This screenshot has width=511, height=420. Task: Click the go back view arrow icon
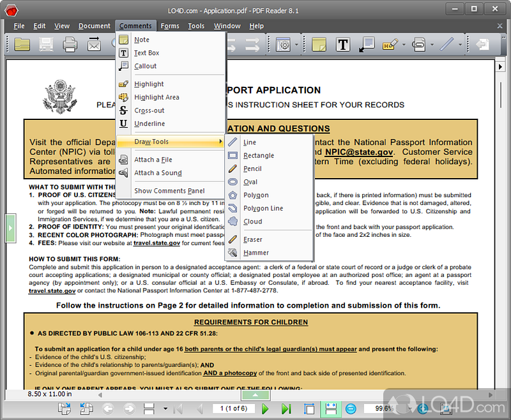[x=108, y=409]
